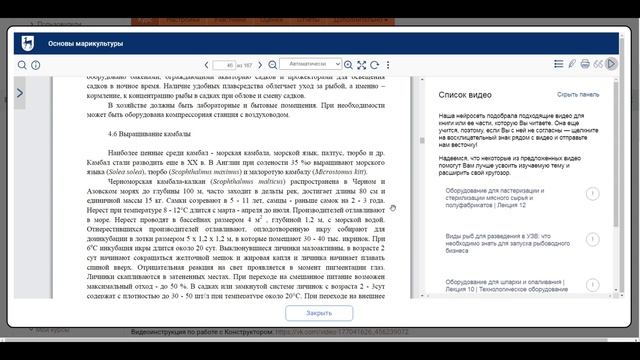
Task: Click the Закрыть button
Action: click(319, 313)
